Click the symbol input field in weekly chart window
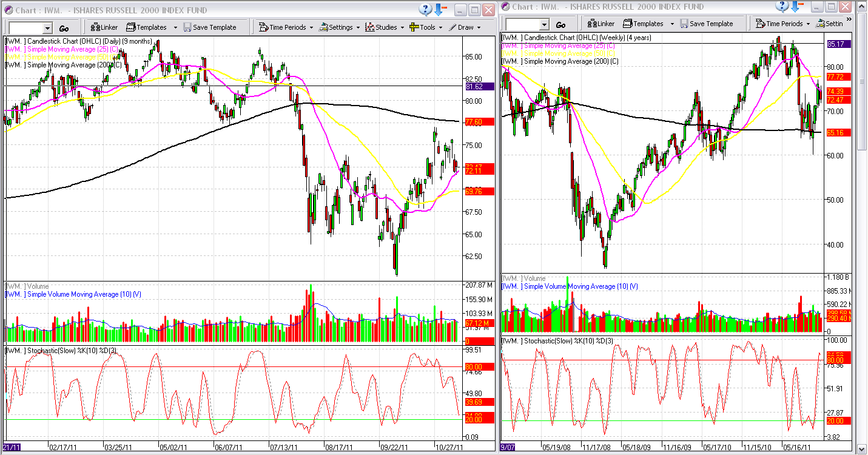The image size is (868, 455). 522,24
